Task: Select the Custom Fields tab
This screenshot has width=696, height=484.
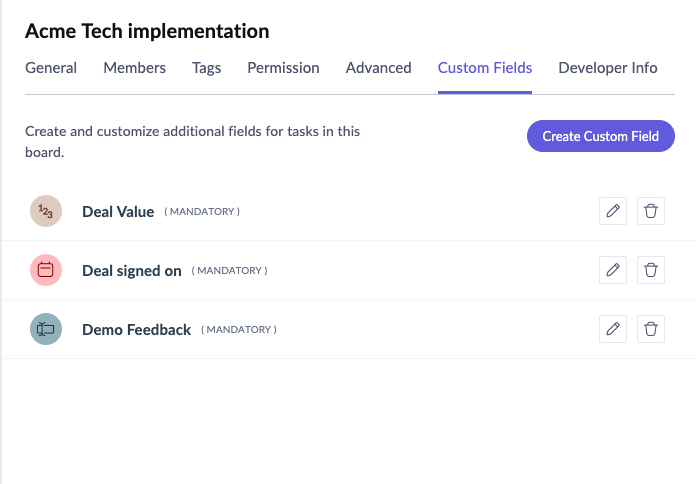Action: pyautogui.click(x=485, y=68)
